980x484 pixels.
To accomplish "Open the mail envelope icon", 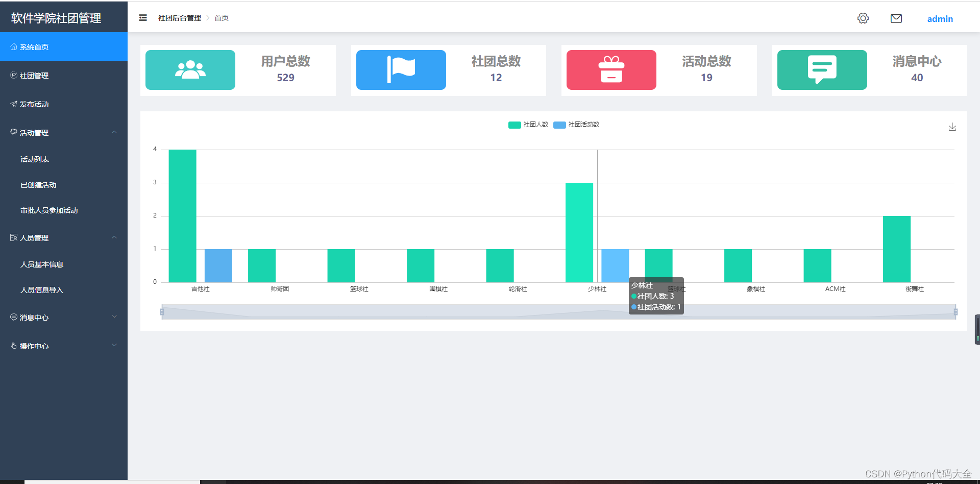I will click(896, 18).
